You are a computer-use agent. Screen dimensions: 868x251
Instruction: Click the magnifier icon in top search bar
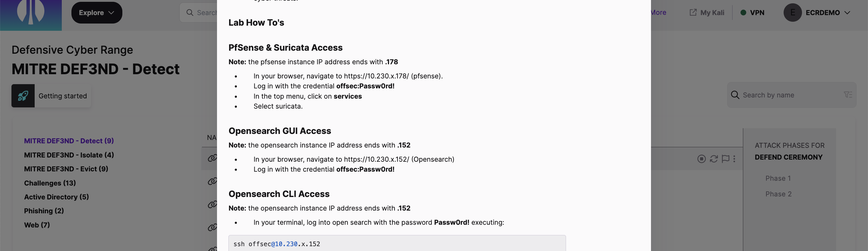pos(190,12)
